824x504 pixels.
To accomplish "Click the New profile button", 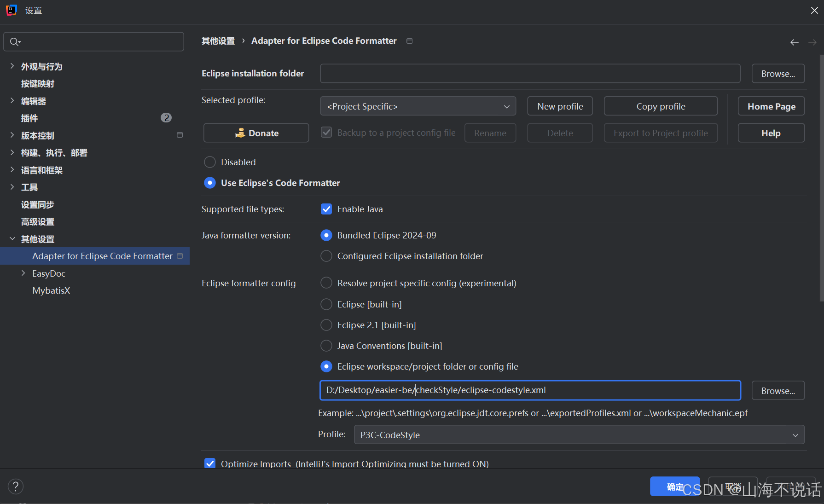I will [x=560, y=106].
